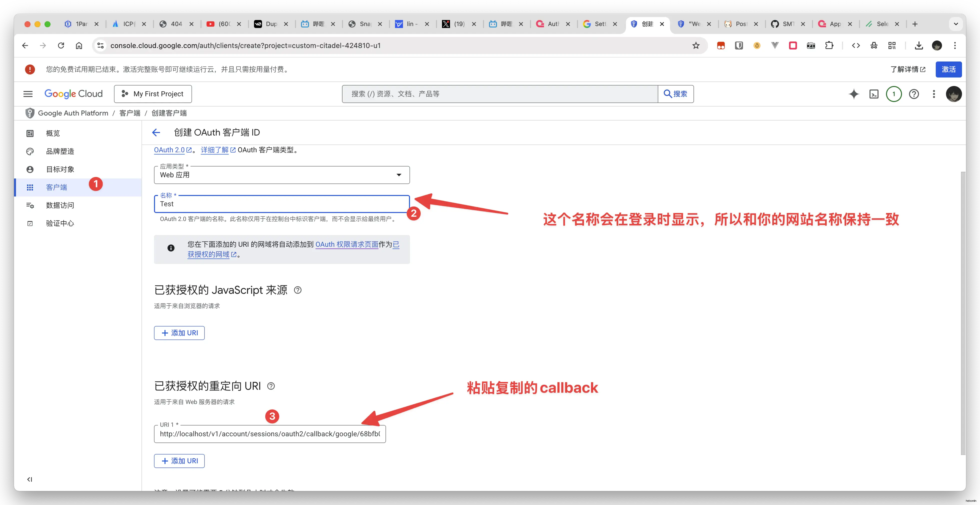Open a new browser tab
Viewport: 980px width, 505px height.
(914, 24)
